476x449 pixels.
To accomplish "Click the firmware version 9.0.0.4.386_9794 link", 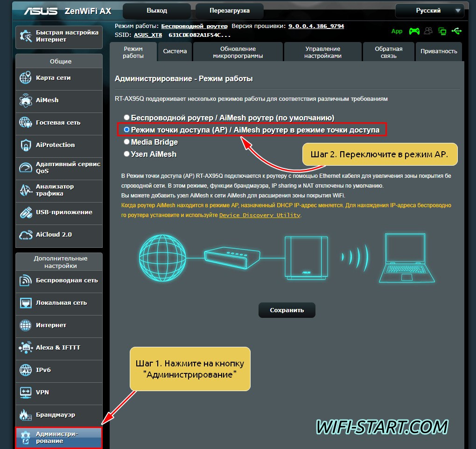I will (316, 26).
